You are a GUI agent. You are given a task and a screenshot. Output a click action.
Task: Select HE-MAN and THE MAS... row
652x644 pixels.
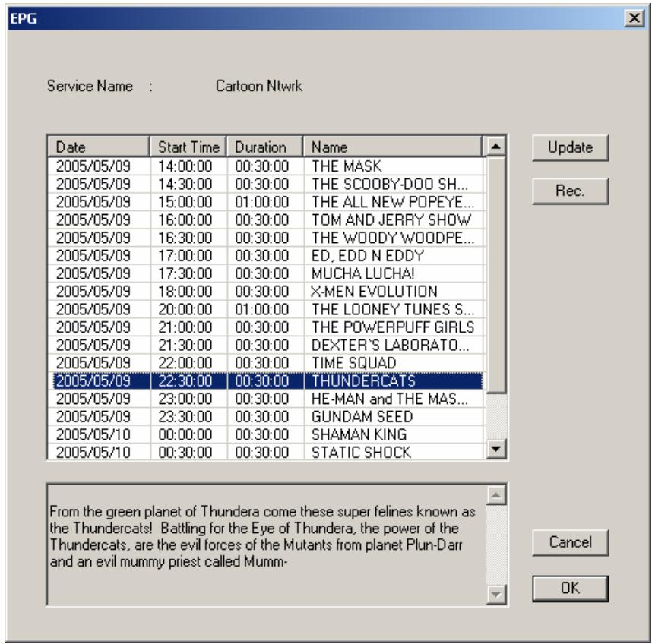[x=266, y=399]
